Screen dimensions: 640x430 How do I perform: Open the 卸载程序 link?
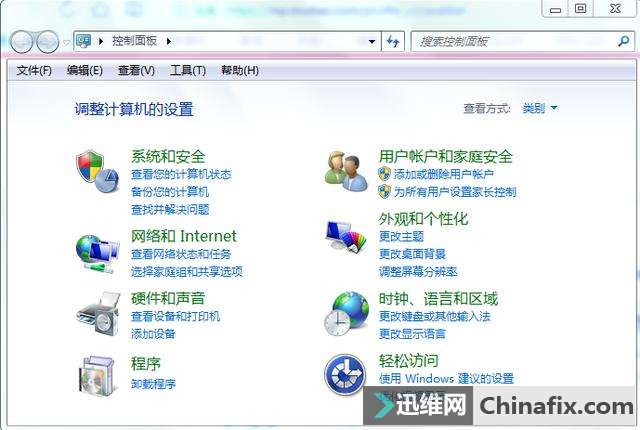153,384
